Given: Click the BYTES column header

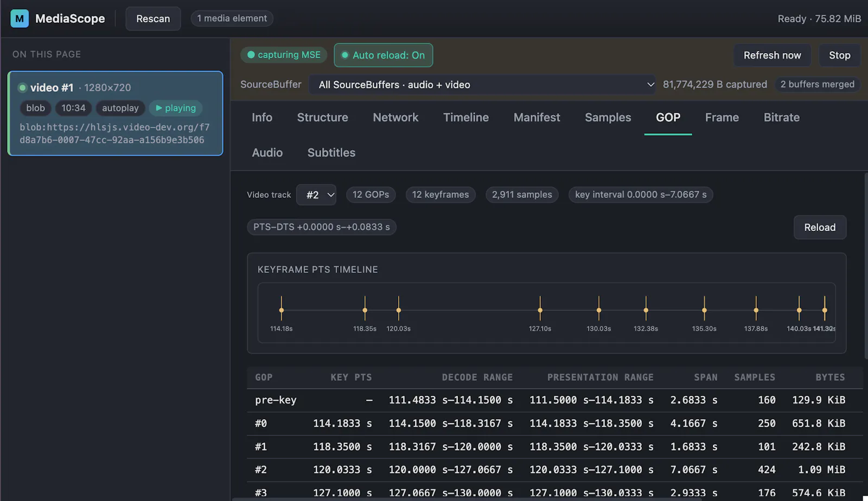Looking at the screenshot, I should coord(830,377).
